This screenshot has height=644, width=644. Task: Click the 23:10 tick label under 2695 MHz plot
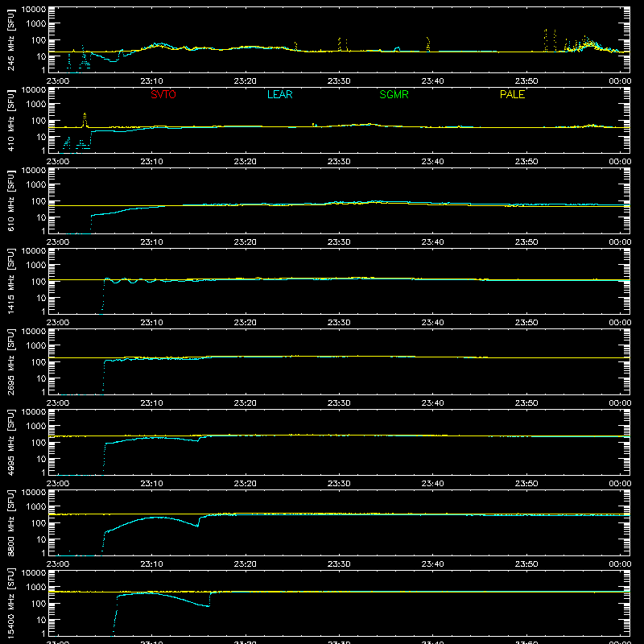[x=151, y=403]
